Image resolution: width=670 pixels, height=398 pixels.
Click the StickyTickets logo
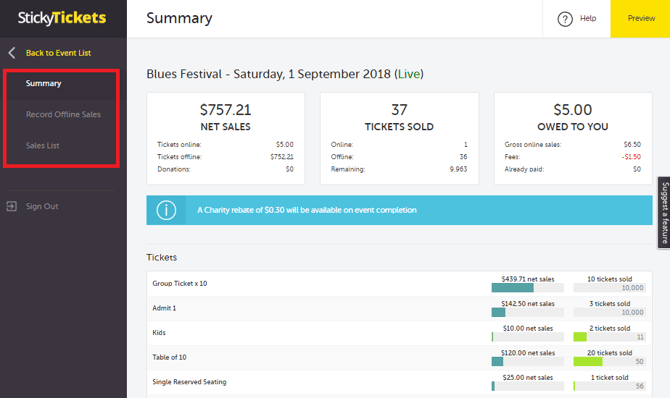point(62,18)
